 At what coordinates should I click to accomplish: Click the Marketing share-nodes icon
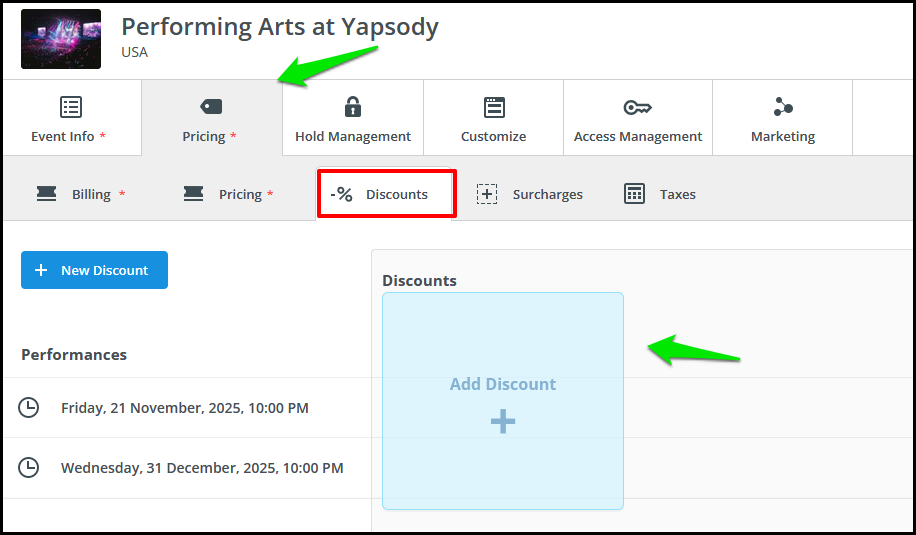(x=783, y=107)
